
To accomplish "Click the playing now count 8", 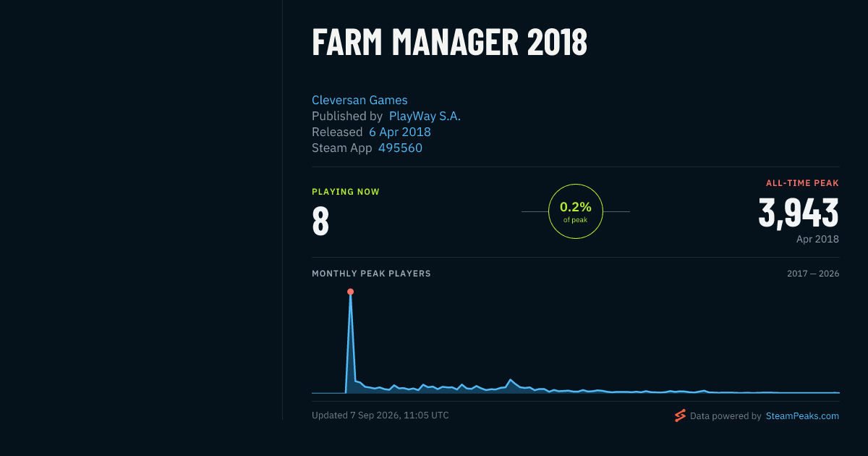I will [320, 222].
